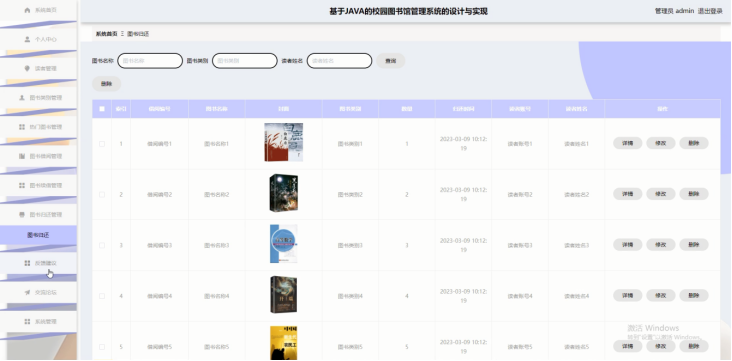Click 删除 for row 借阅编号3

tap(694, 245)
